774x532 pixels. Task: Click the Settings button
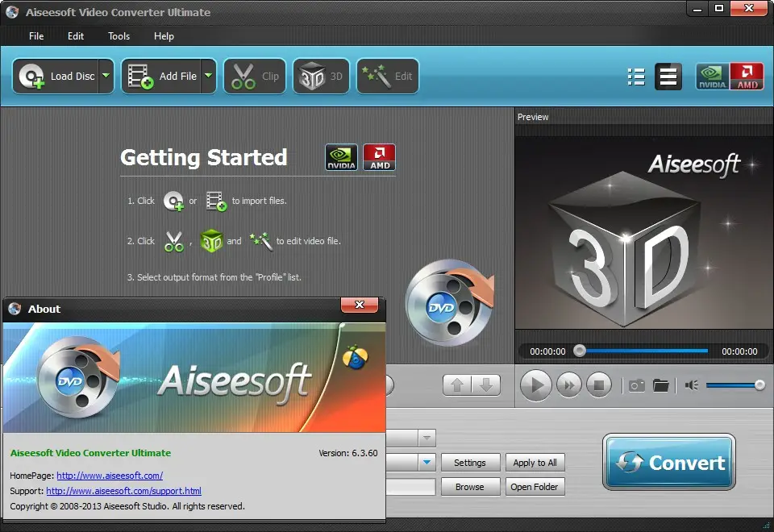coord(470,463)
